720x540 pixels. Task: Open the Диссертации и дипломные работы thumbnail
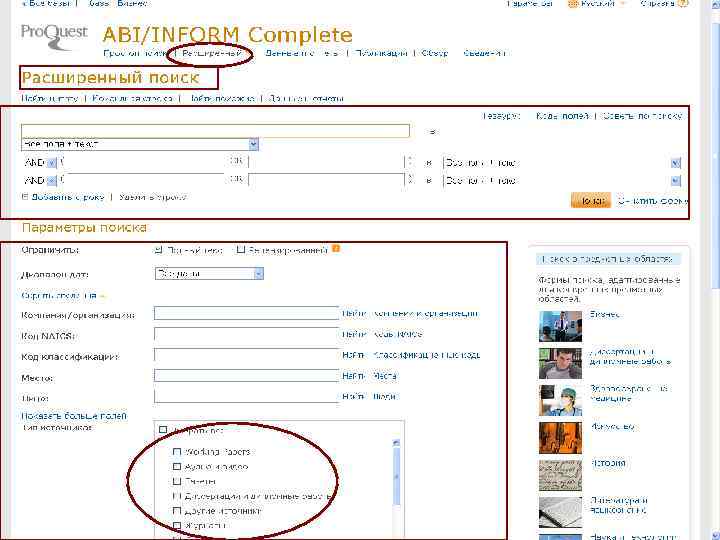pyautogui.click(x=560, y=363)
